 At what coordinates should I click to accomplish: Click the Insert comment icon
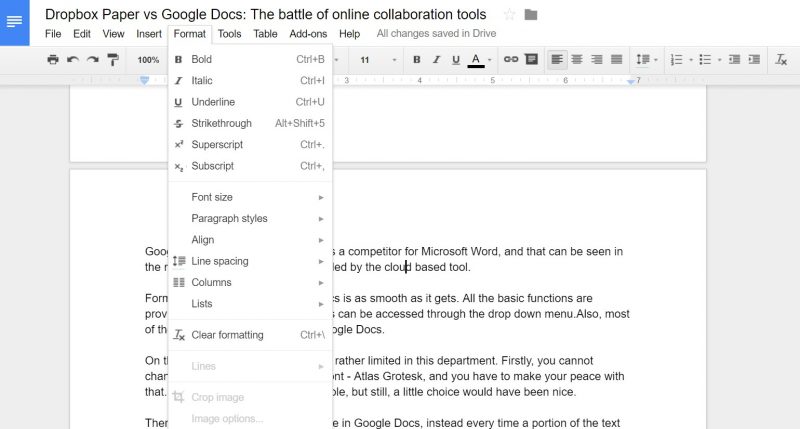[x=531, y=59]
